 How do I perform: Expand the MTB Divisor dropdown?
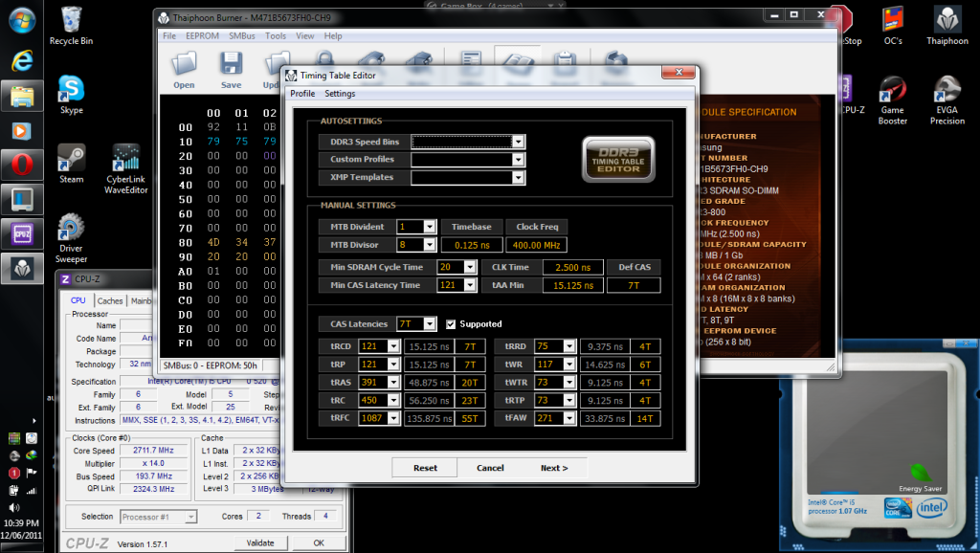click(x=430, y=245)
